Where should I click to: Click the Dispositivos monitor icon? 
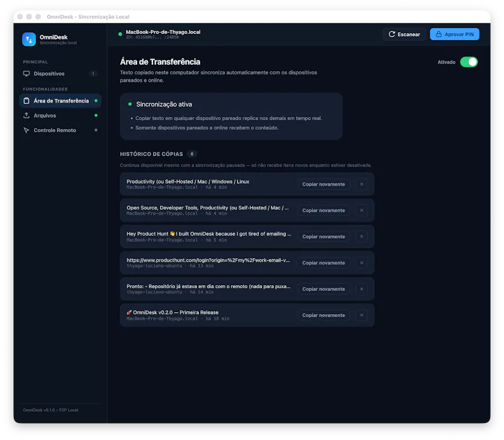coord(26,74)
